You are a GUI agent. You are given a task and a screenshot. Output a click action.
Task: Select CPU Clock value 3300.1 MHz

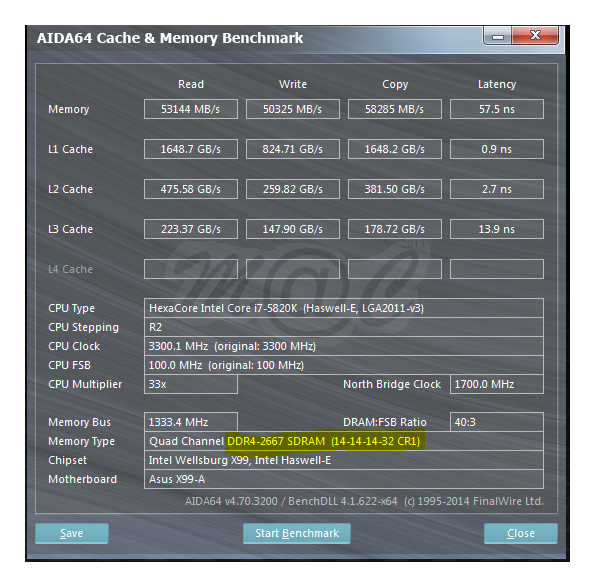pyautogui.click(x=344, y=346)
